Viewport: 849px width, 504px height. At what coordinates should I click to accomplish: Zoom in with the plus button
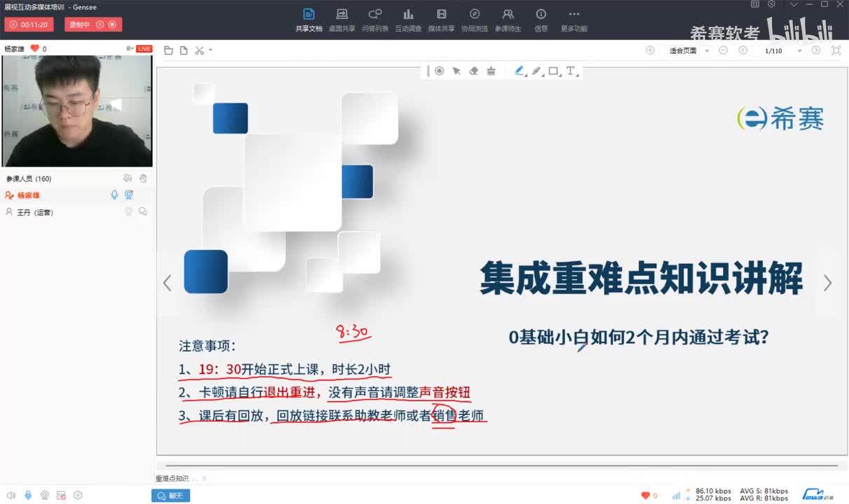[x=650, y=50]
